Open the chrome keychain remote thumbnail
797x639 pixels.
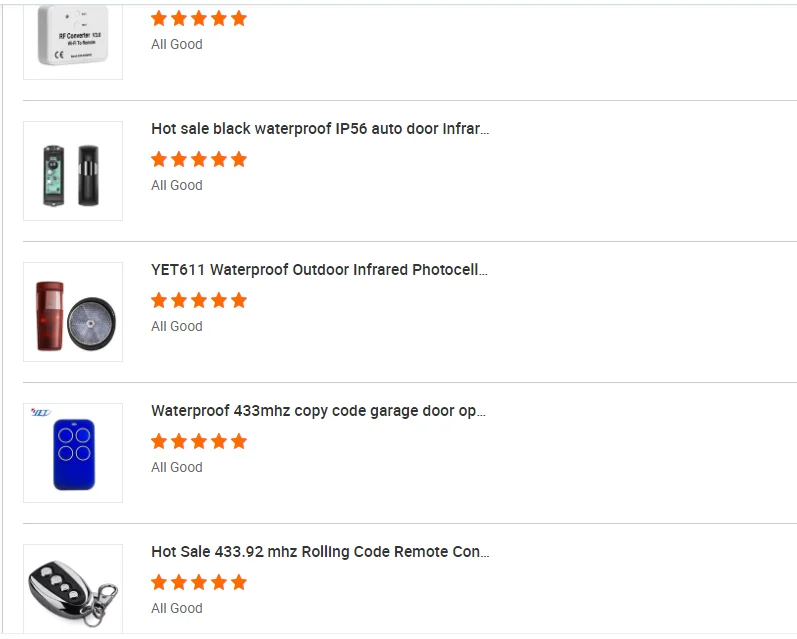coord(73,590)
